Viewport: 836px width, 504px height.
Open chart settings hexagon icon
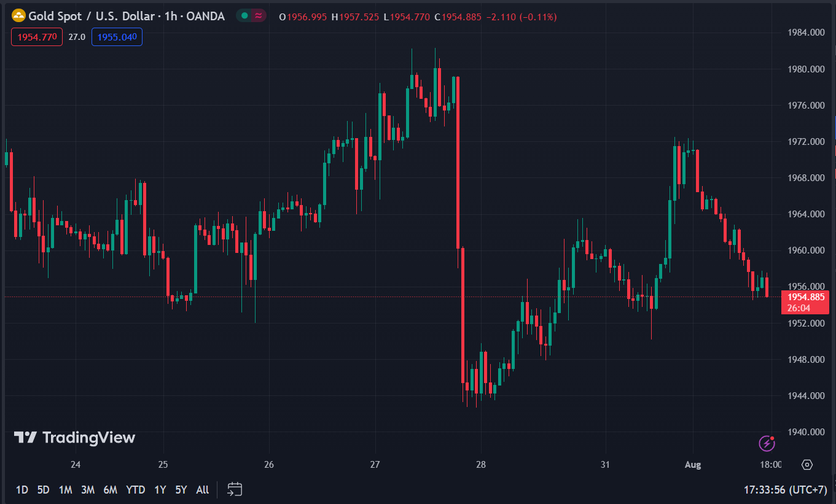807,465
